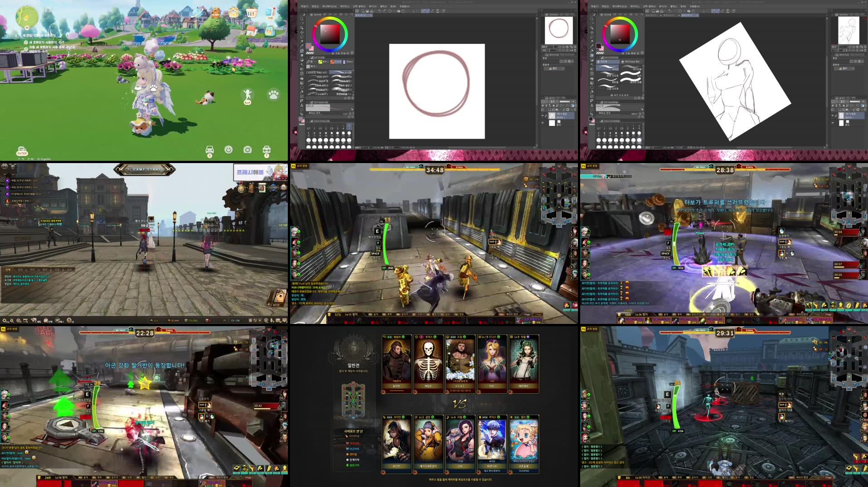Open the round minimap in the pet game
868x487 pixels.
[27, 17]
